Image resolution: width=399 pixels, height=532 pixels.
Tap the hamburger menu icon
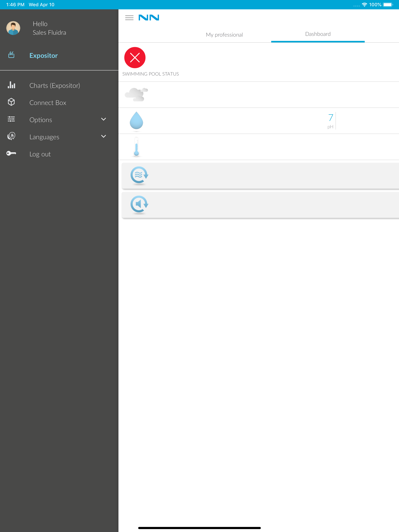point(129,18)
